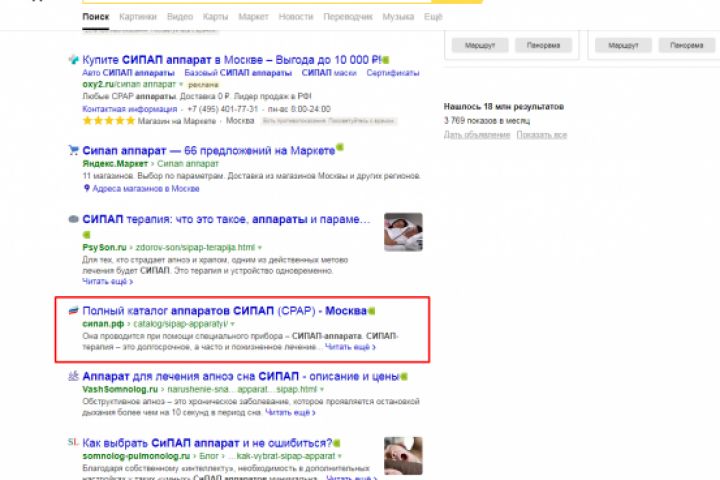720x480 pixels.
Task: Open the Музыка tab
Action: click(398, 17)
